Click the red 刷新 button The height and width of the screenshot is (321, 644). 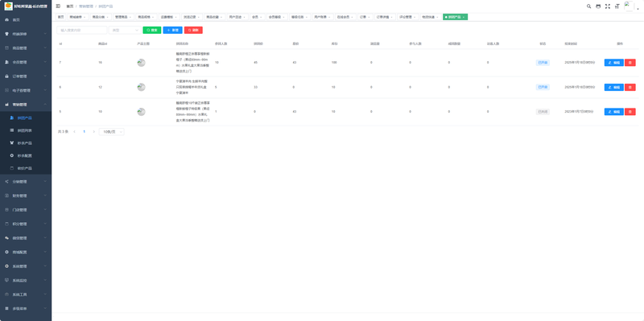tap(193, 30)
